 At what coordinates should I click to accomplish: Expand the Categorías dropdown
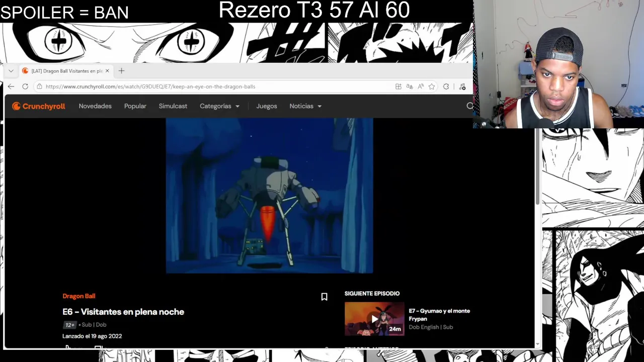(220, 106)
